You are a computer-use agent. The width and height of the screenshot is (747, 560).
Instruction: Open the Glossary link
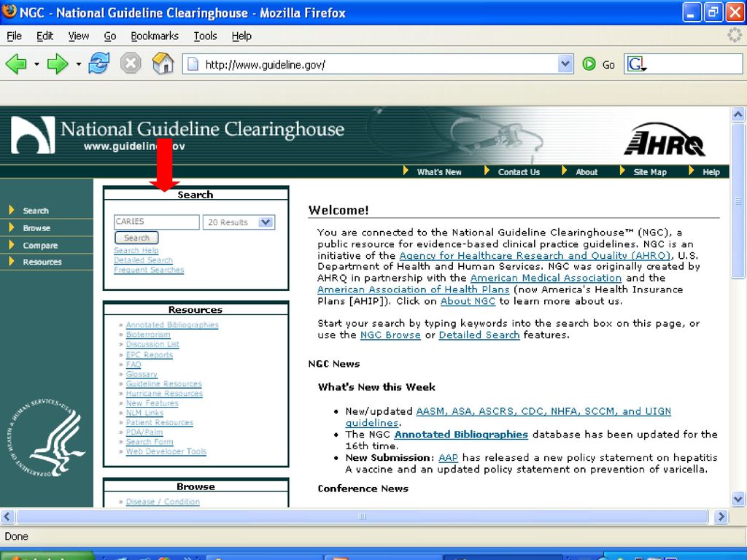pyautogui.click(x=142, y=374)
